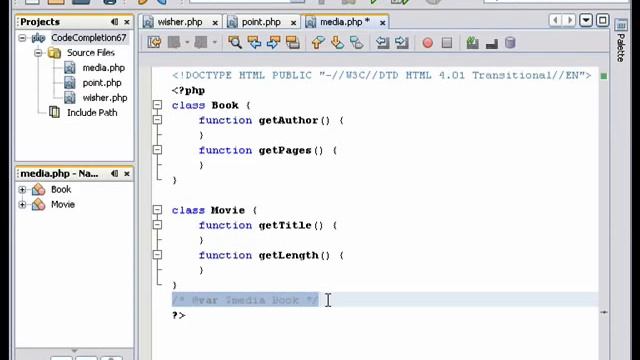
Task: Close the wisher.php tab
Action: click(215, 23)
